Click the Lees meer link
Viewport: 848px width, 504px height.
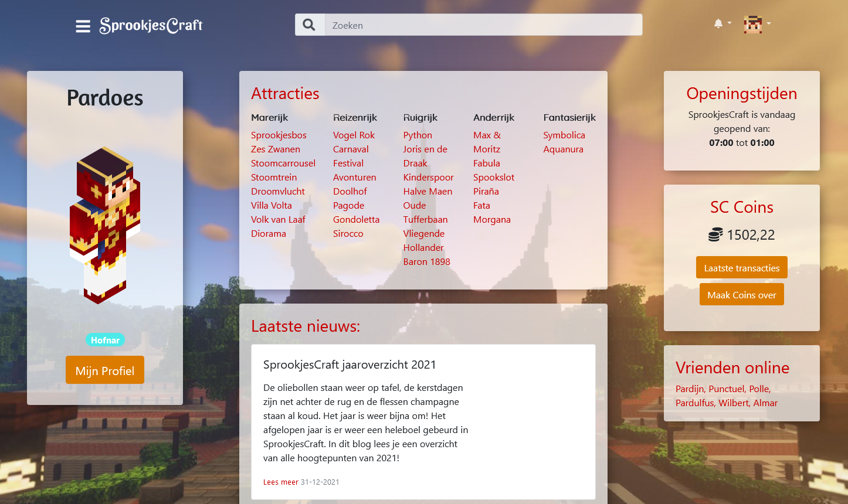pos(281,482)
